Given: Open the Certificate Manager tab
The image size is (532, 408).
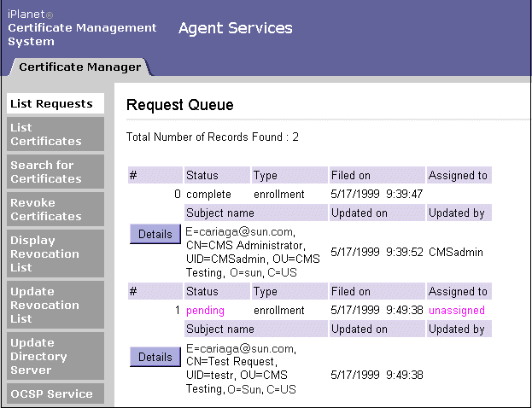Looking at the screenshot, I should point(79,67).
